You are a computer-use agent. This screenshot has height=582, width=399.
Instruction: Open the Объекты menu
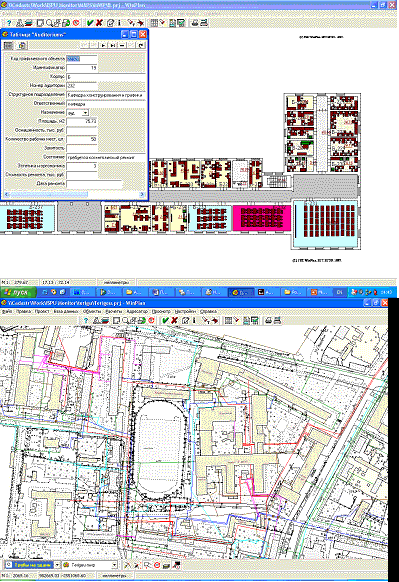pyautogui.click(x=92, y=311)
